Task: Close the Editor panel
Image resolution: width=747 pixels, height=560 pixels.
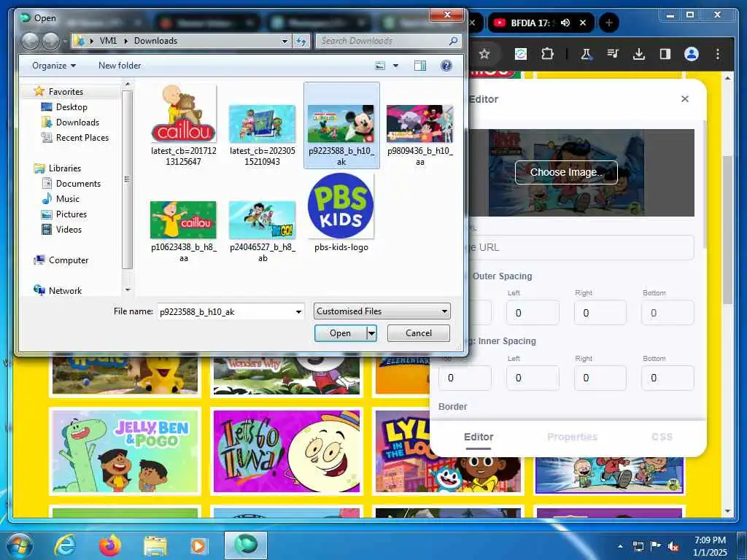Action: pos(684,98)
